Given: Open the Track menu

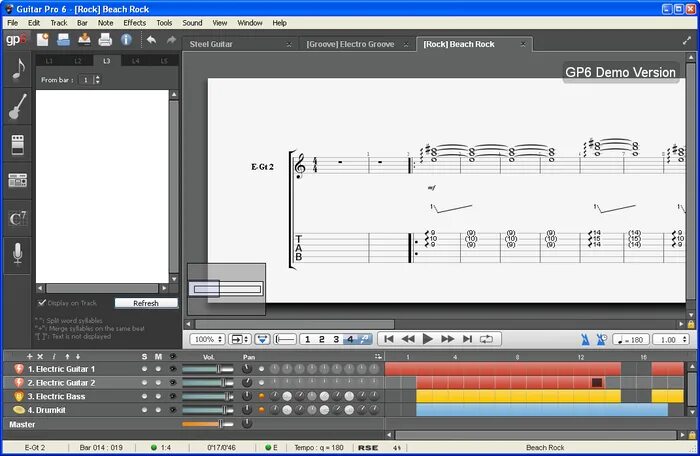Looking at the screenshot, I should tap(58, 23).
